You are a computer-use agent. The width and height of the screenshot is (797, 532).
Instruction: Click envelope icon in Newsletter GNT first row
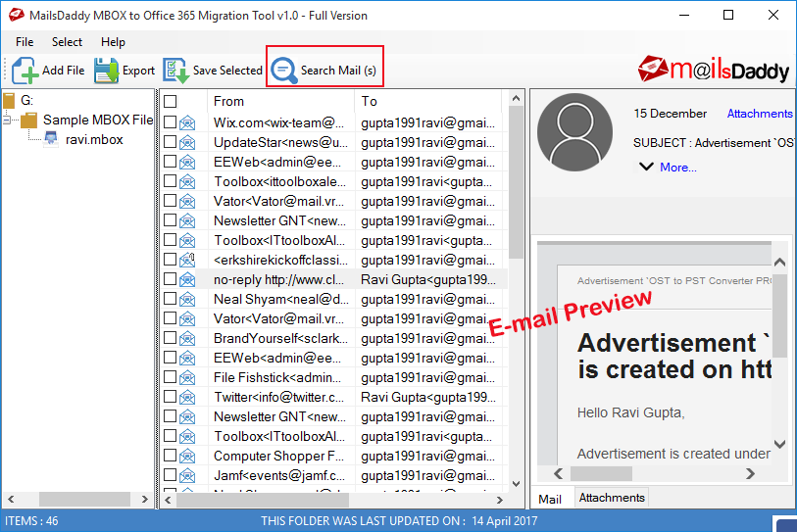coord(187,221)
